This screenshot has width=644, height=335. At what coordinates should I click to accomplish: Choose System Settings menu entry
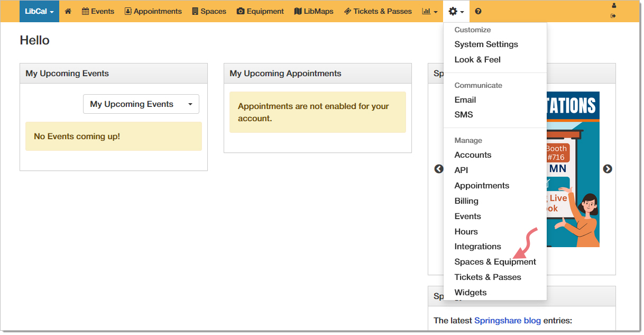486,44
